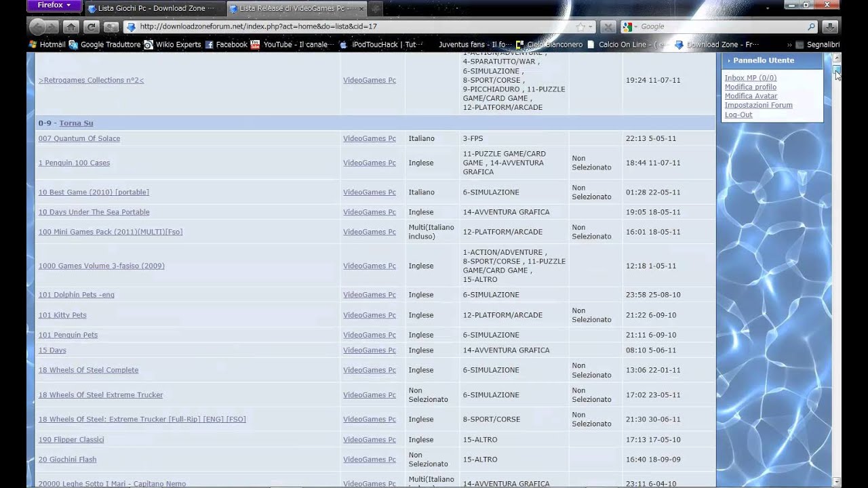This screenshot has height=488, width=868.
Task: Open 190 Flipper Classici link
Action: 71,440
